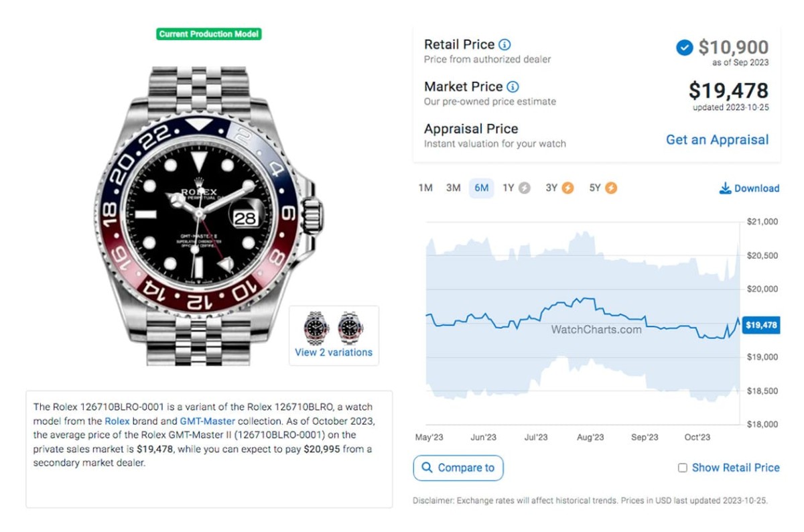This screenshot has height=532, width=804.
Task: Open the Get an Appraisal link
Action: (717, 140)
